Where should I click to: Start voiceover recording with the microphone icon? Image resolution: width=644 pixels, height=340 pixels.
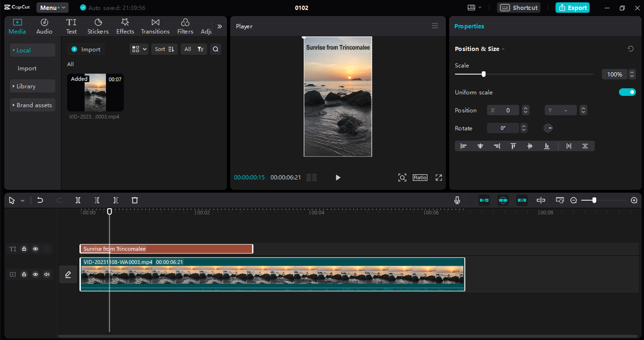[457, 200]
